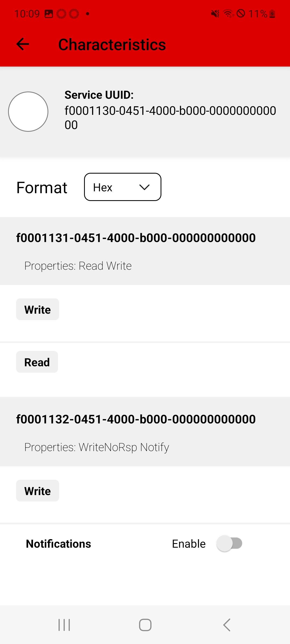This screenshot has width=290, height=644.
Task: Click the Format dropdown chevron arrow
Action: click(x=144, y=187)
